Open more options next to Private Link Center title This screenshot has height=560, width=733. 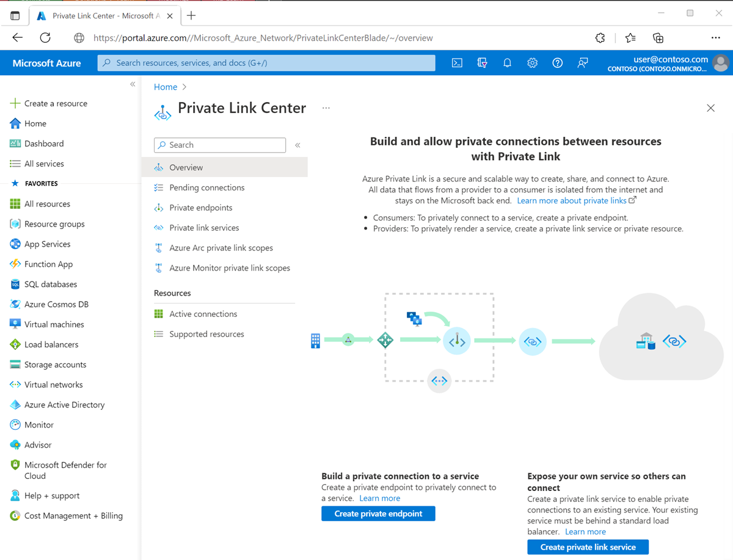[326, 107]
